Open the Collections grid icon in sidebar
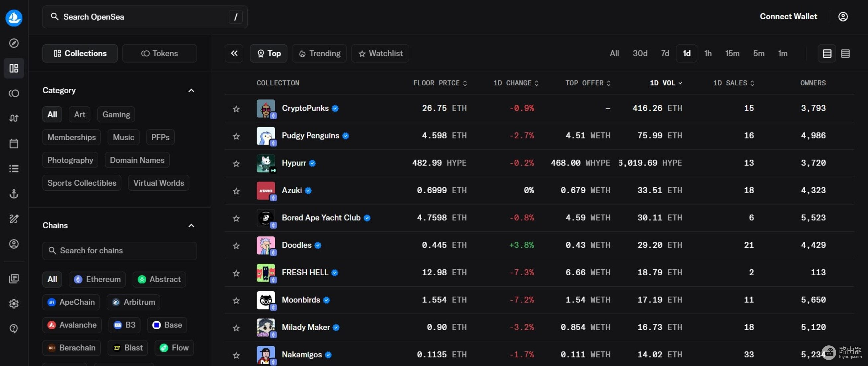Screen dimensions: 868x366 14,68
